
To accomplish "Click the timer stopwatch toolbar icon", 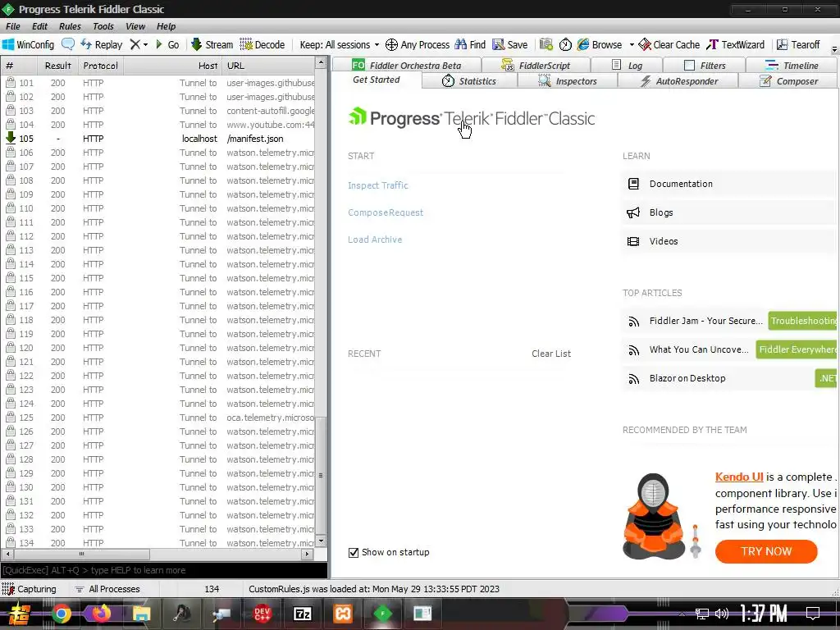I will pos(565,44).
